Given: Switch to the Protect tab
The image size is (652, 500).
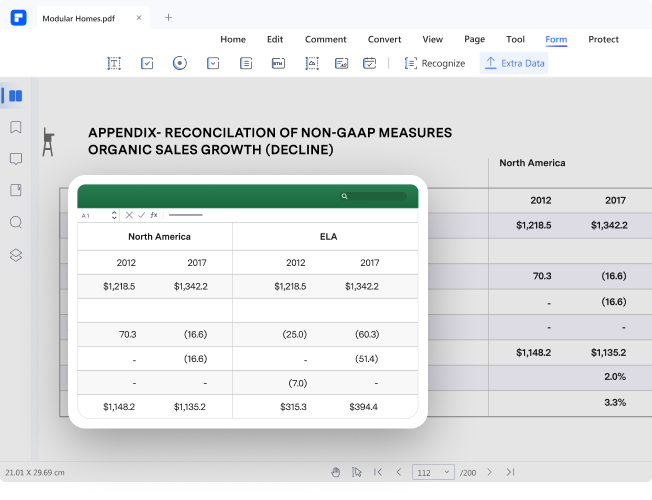Looking at the screenshot, I should [603, 39].
